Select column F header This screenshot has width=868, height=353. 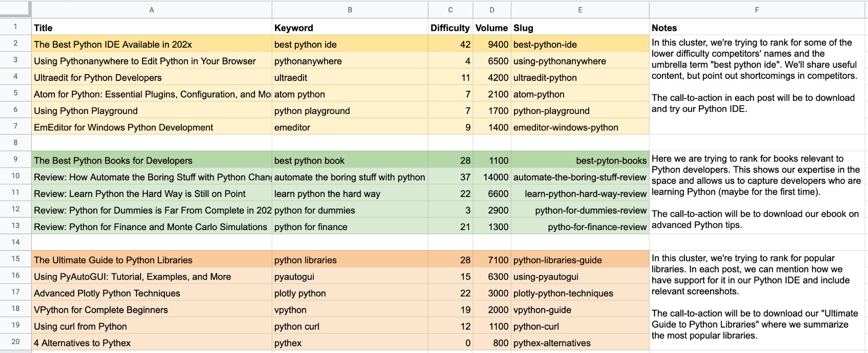(757, 10)
